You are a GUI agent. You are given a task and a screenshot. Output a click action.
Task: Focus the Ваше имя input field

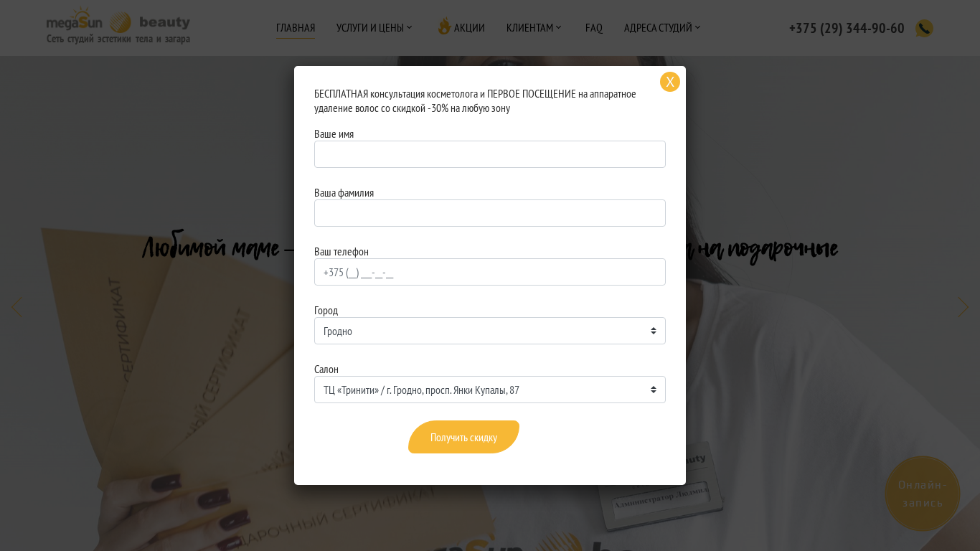coord(490,154)
